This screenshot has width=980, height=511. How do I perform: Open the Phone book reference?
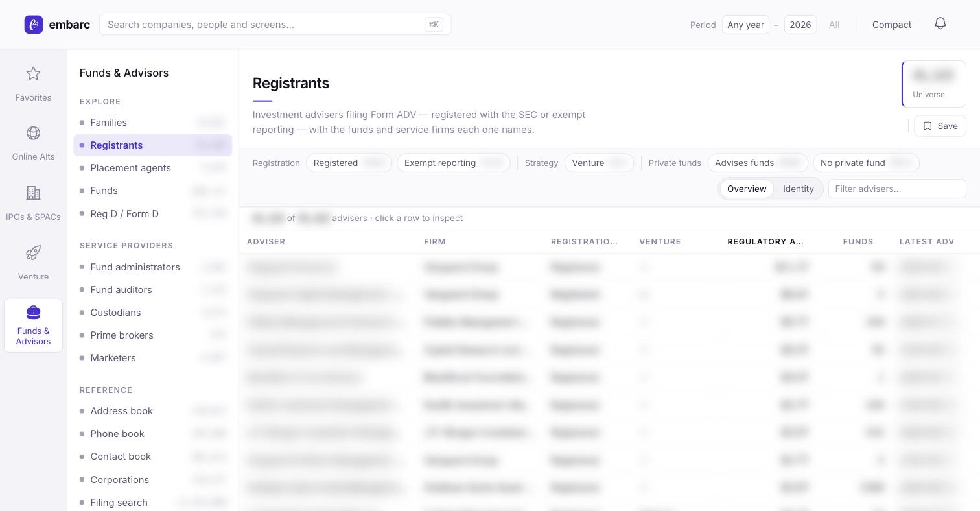click(153, 434)
